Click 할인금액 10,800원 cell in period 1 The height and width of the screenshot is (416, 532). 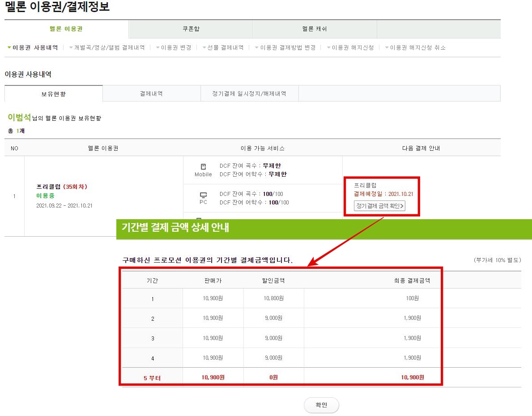(x=274, y=298)
